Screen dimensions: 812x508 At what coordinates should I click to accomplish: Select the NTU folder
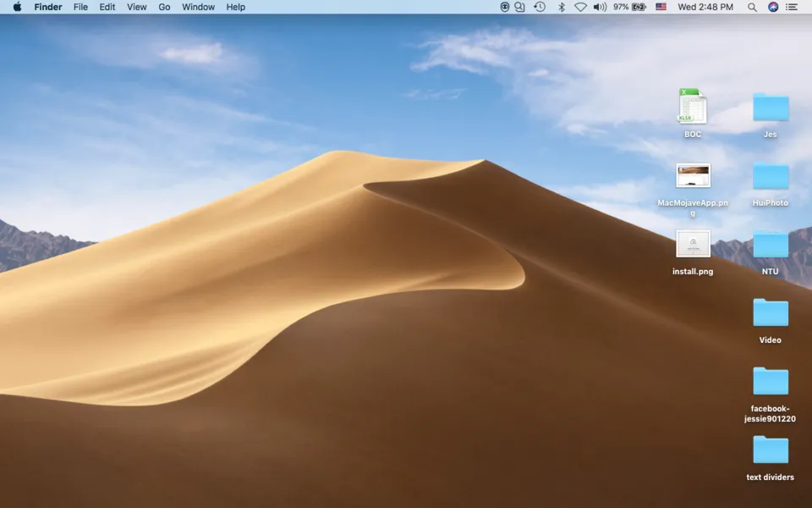771,244
